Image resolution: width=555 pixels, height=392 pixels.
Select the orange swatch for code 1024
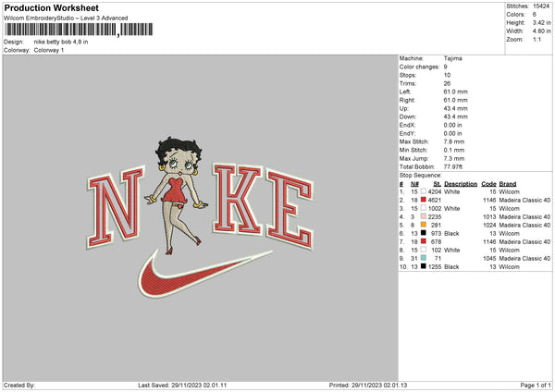(424, 225)
